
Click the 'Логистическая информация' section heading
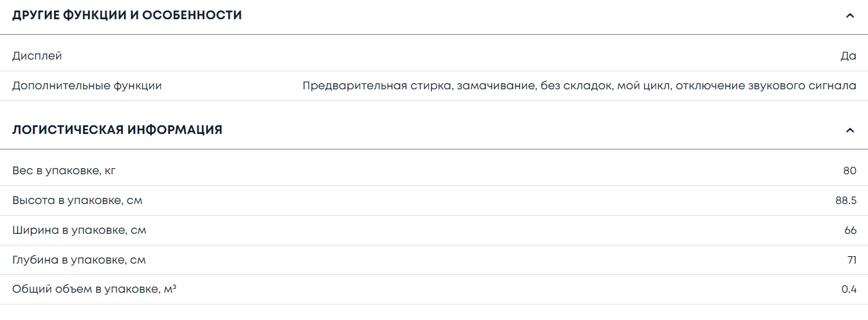(117, 130)
